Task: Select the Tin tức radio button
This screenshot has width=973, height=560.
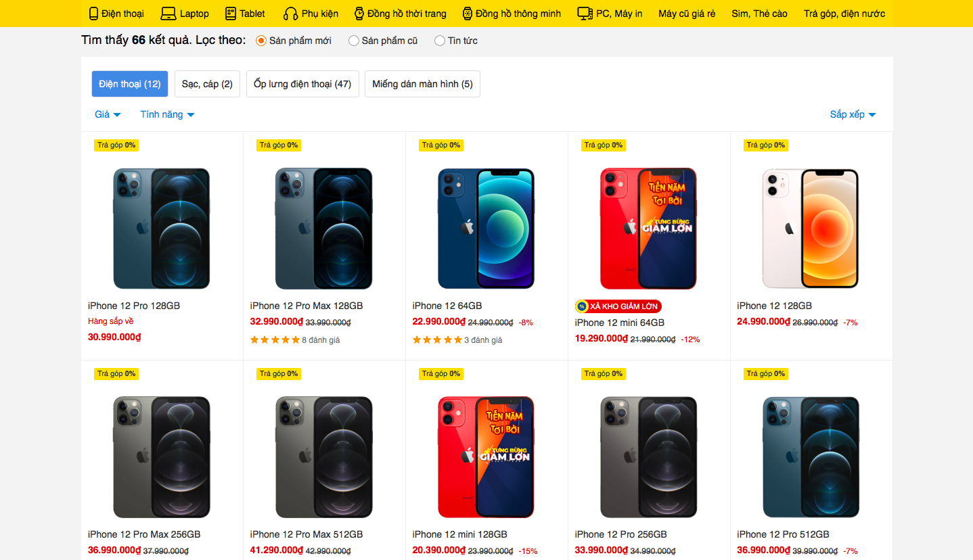Action: click(440, 41)
